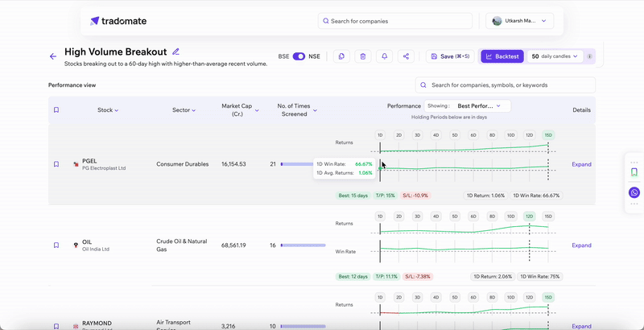Click the S/L: -7.38% tag
This screenshot has width=644, height=330.
418,277
